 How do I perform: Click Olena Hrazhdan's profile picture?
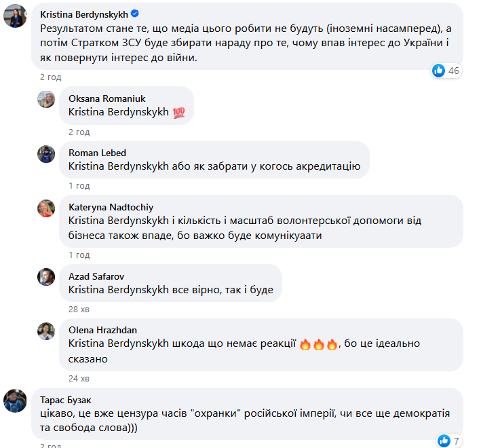(46, 331)
